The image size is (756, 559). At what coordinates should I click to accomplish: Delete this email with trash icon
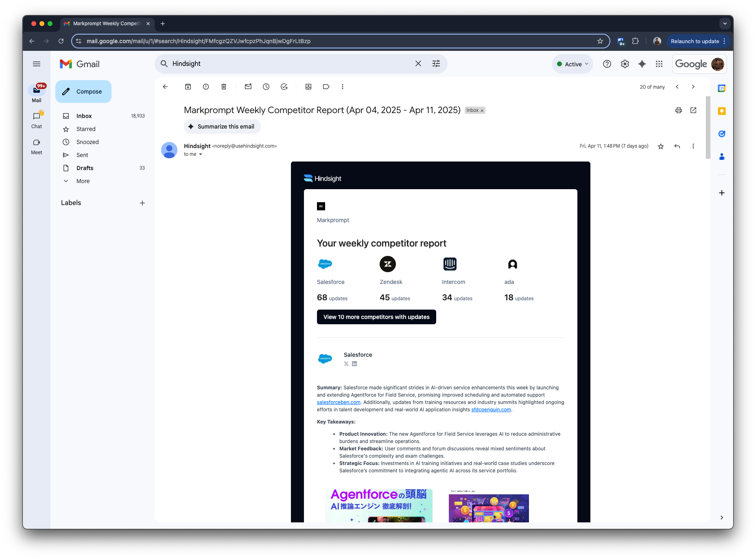pyautogui.click(x=224, y=87)
